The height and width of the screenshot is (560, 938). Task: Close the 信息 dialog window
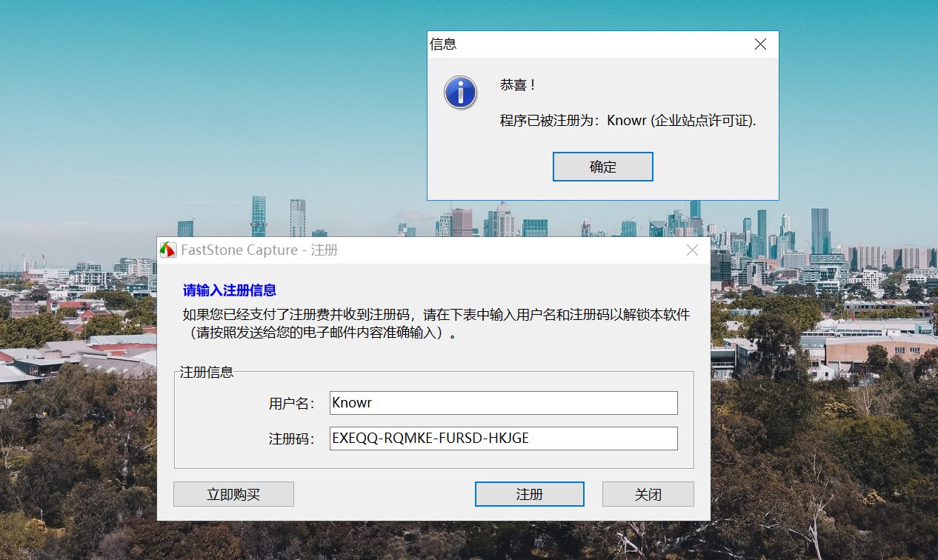(x=760, y=44)
